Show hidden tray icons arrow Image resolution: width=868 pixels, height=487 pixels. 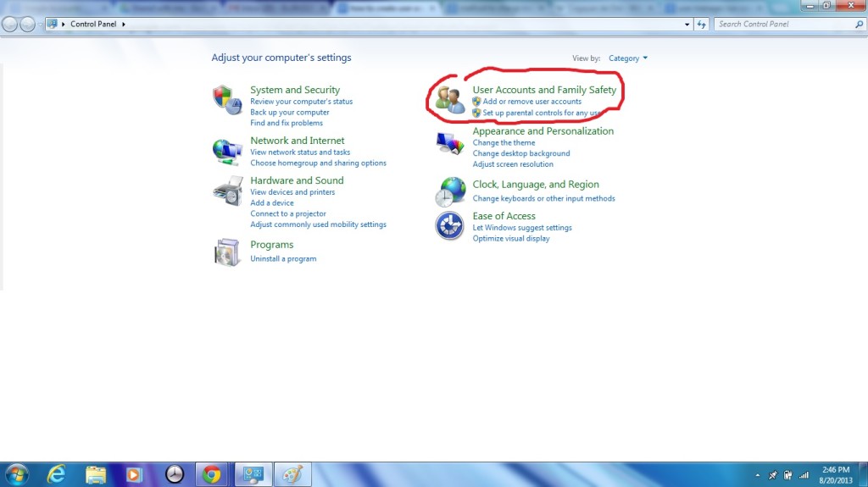757,475
